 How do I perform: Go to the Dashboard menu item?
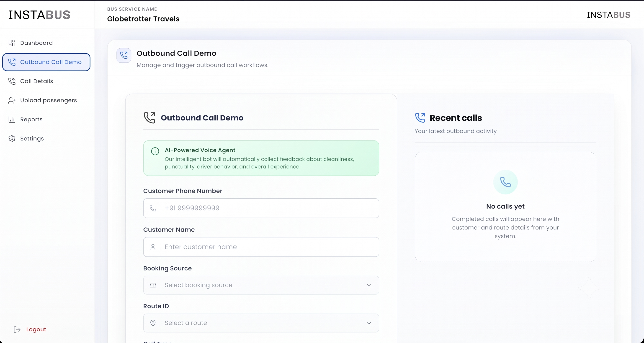click(46, 43)
